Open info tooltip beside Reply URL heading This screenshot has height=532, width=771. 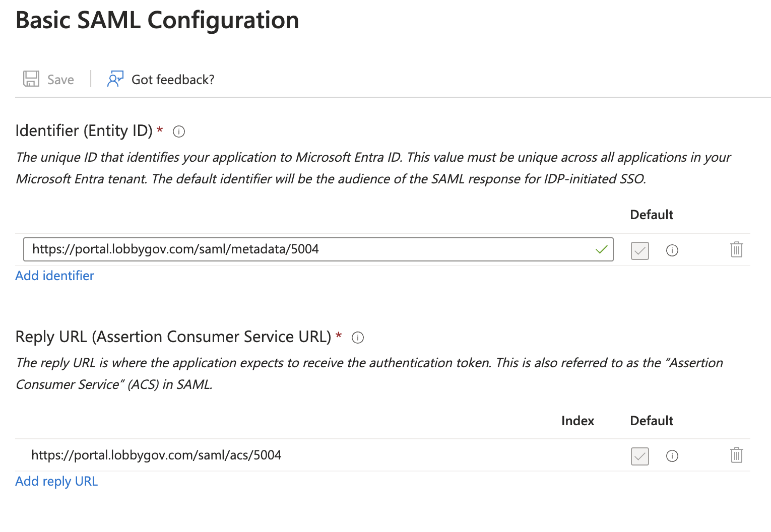358,338
